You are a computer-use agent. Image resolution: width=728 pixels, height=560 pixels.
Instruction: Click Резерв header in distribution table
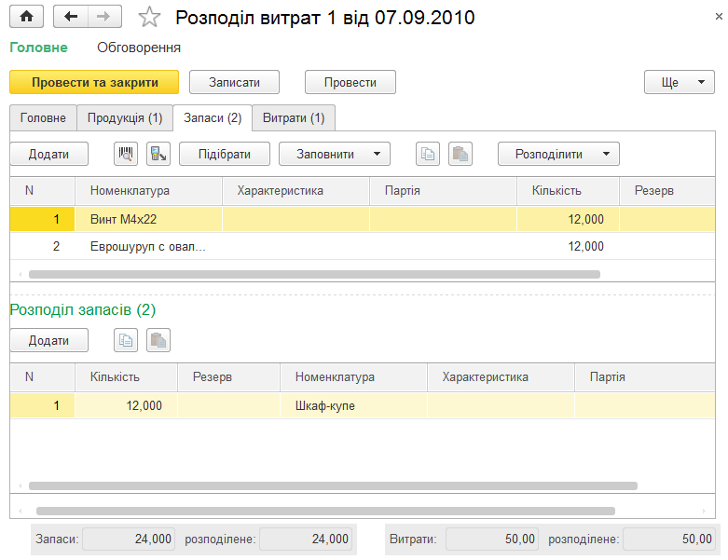pyautogui.click(x=228, y=376)
